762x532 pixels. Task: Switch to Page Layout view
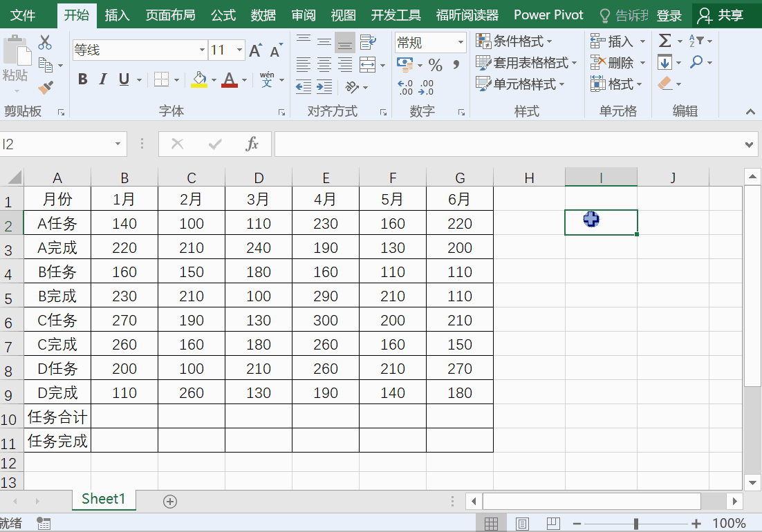(523, 524)
